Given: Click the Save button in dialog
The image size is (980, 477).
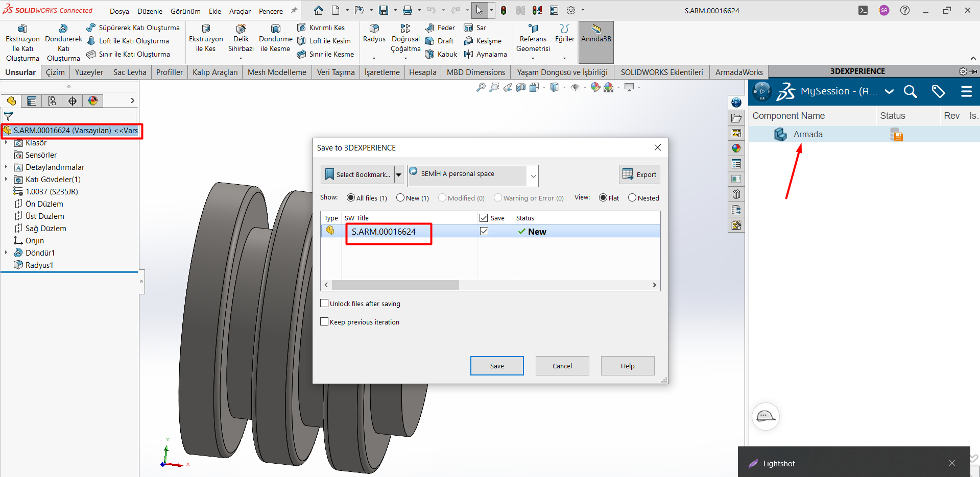Looking at the screenshot, I should pos(497,366).
